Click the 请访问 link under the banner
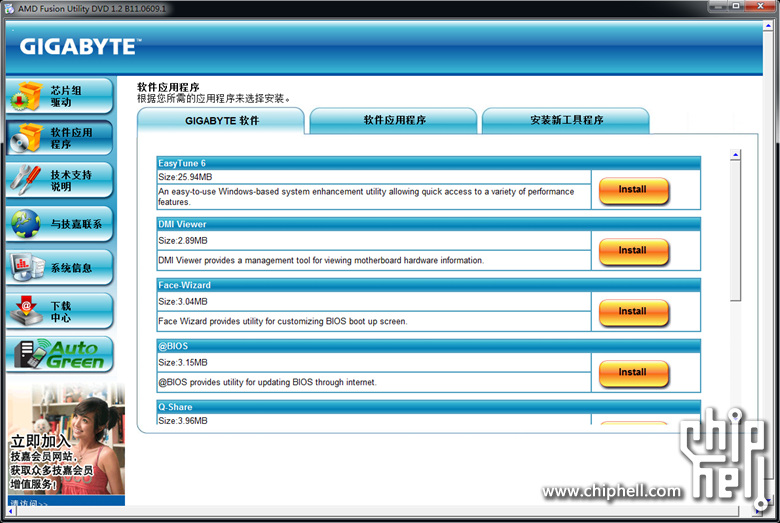The height and width of the screenshot is (523, 780). (x=29, y=503)
